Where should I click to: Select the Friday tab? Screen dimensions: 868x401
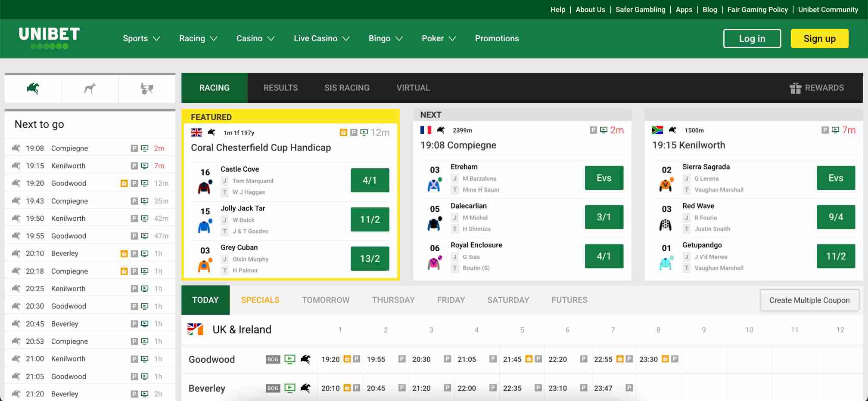point(451,300)
